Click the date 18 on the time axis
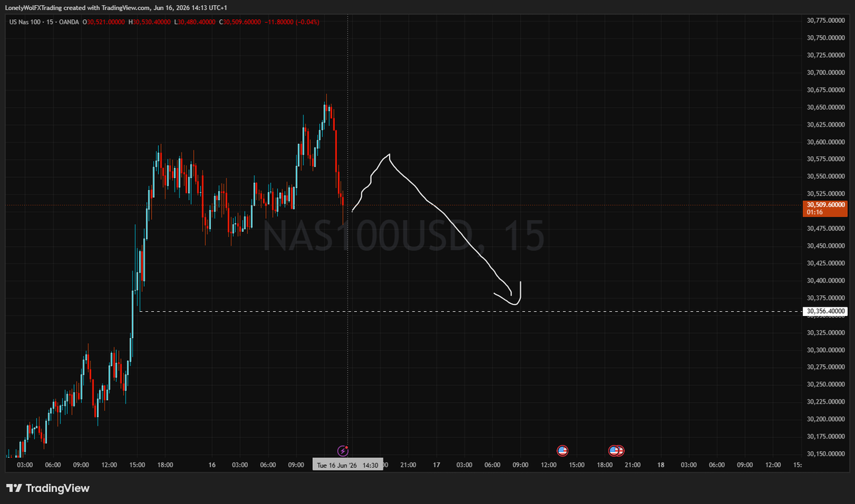Image resolution: width=855 pixels, height=504 pixels. coord(661,465)
